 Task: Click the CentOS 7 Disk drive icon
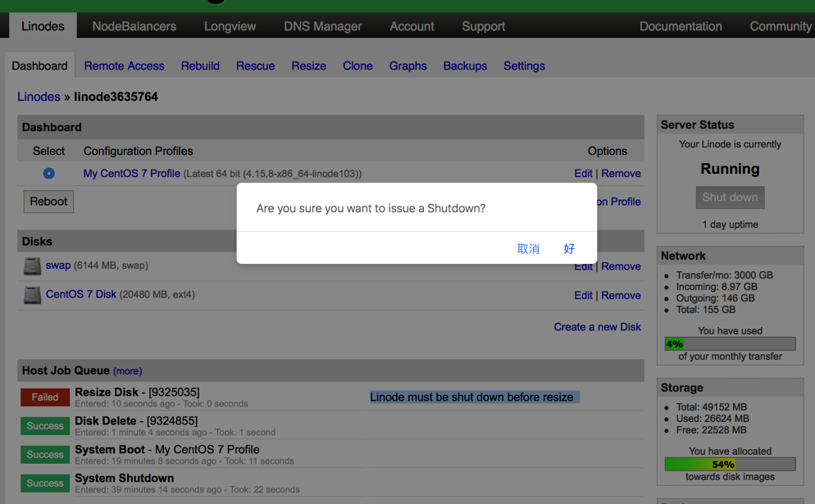pos(32,295)
